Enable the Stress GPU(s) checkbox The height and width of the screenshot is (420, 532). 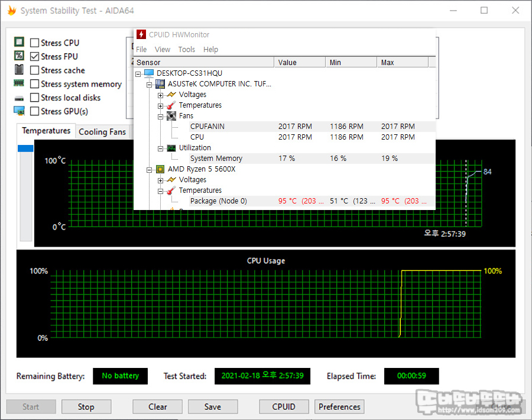(x=34, y=111)
